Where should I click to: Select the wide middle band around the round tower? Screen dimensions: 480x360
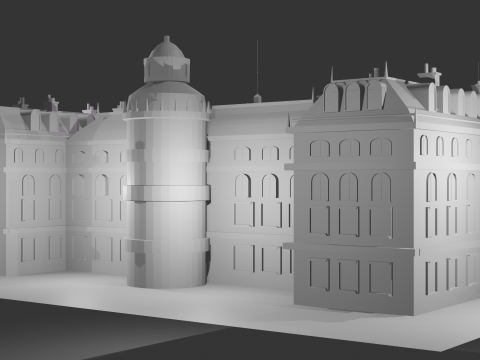[167, 193]
